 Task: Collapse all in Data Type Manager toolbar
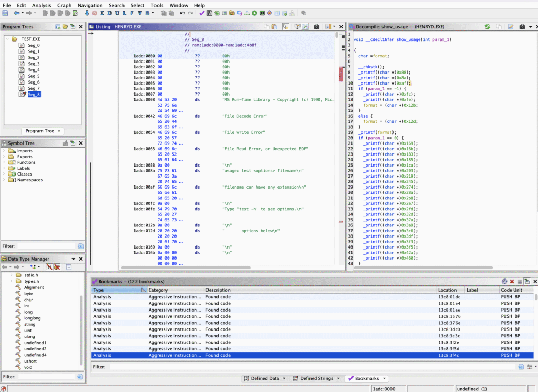[68, 267]
